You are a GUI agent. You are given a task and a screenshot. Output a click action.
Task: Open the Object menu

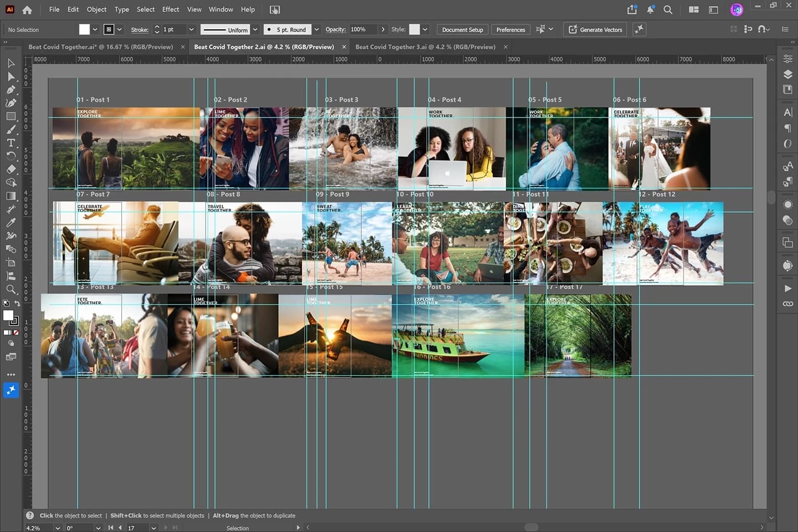(x=96, y=9)
